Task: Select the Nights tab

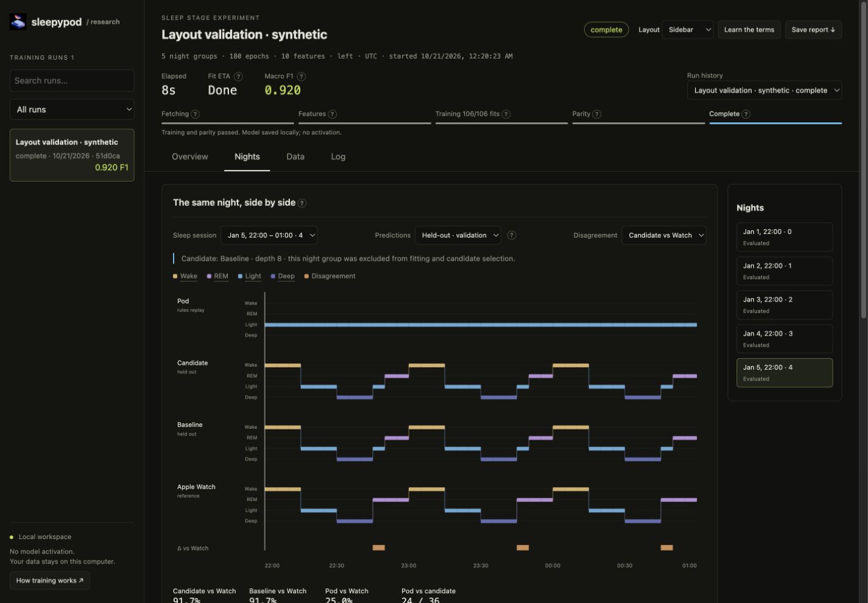Action: 247,157
